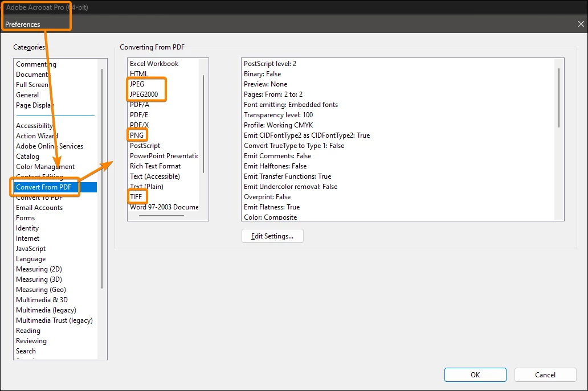This screenshot has height=391, width=588.
Task: Close the Preferences dialog with X
Action: point(581,24)
